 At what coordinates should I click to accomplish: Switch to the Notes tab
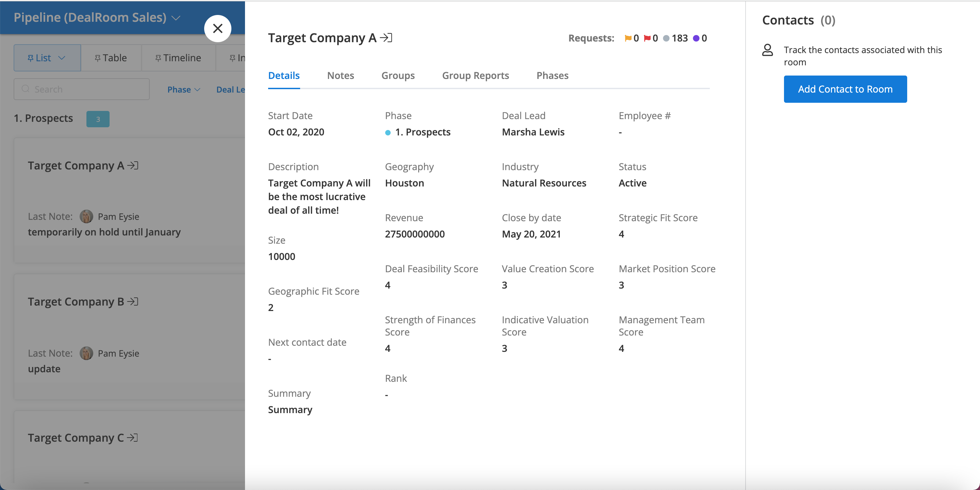click(x=341, y=75)
